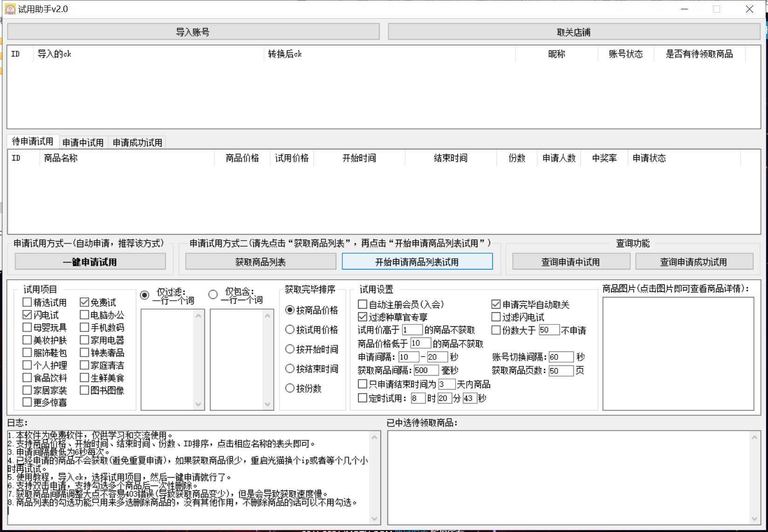This screenshot has width=768, height=532.
Task: Enable the 定时试用 scheduled trial option
Action: point(362,398)
